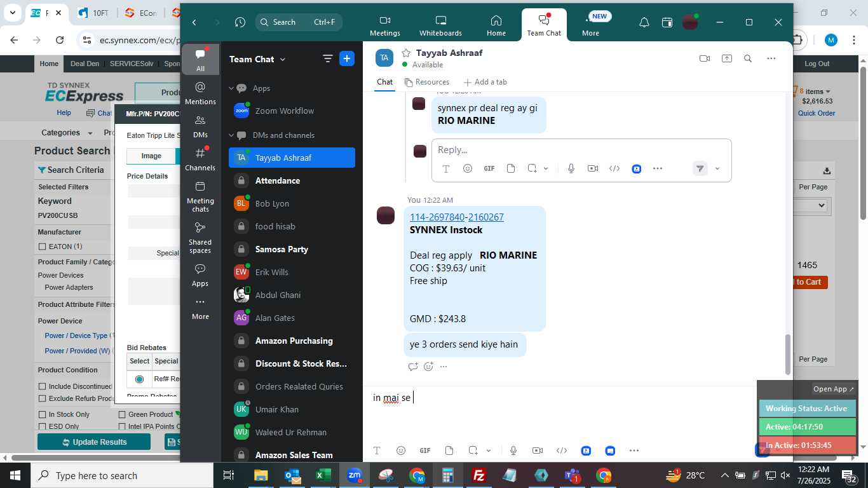Check the In Stock Only option
The width and height of the screenshot is (868, 488).
(43, 414)
